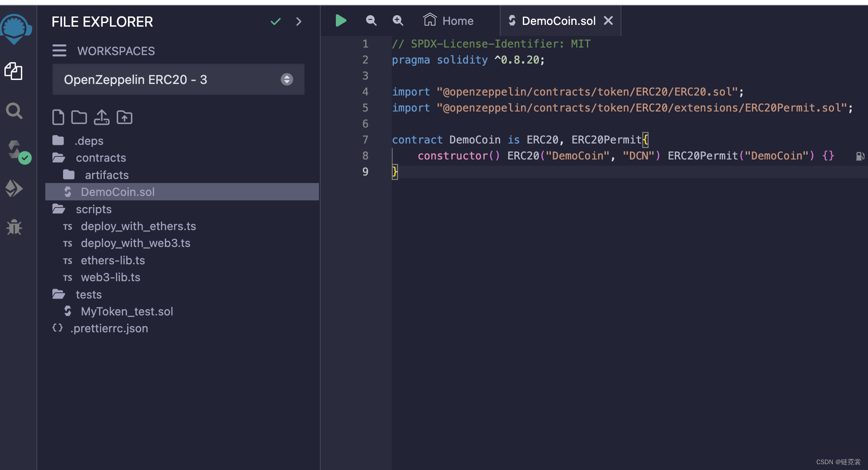Click the upload file icon
Viewport: 868px width, 470px height.
102,117
